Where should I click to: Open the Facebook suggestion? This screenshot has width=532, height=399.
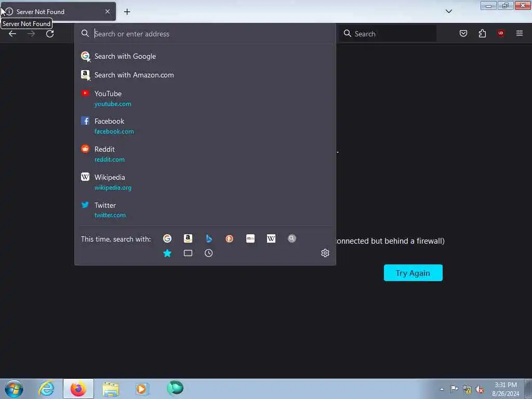(205, 126)
